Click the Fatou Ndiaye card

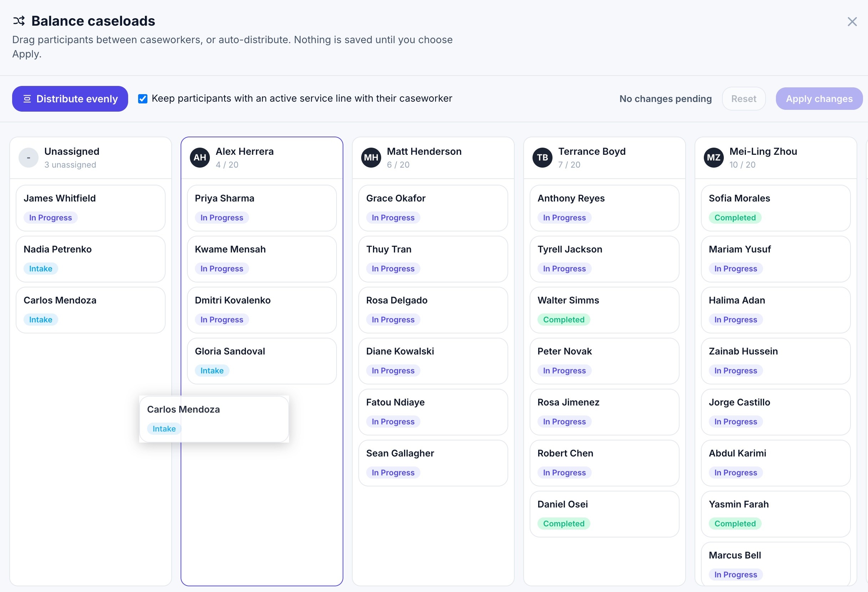point(433,412)
